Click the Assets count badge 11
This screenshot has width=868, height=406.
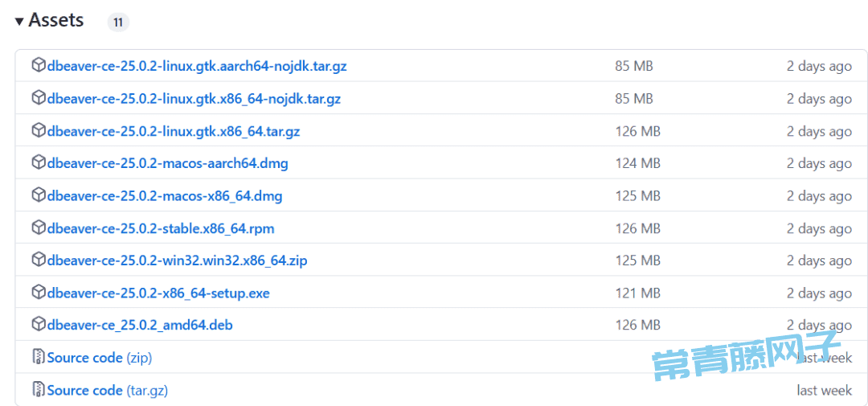click(118, 23)
